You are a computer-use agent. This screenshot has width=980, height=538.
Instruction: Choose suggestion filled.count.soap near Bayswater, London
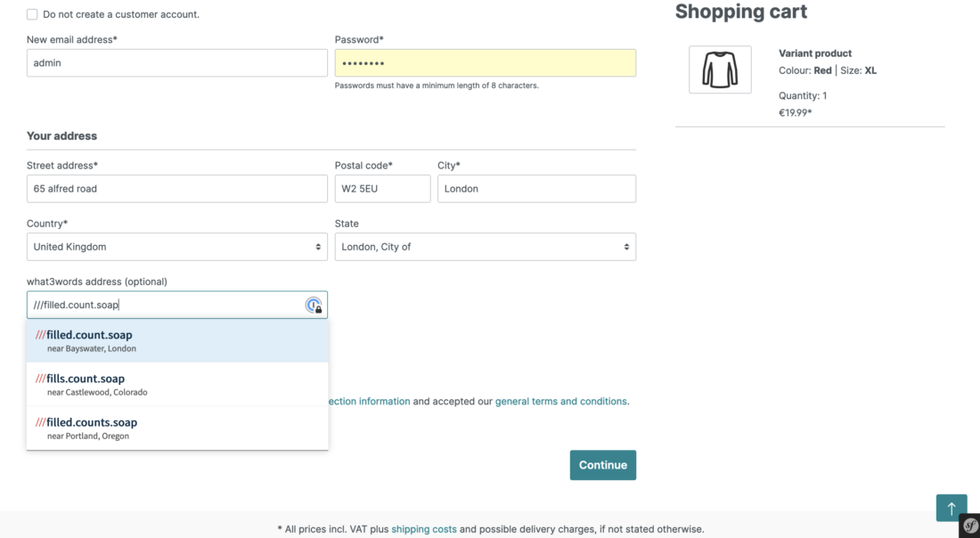click(177, 340)
